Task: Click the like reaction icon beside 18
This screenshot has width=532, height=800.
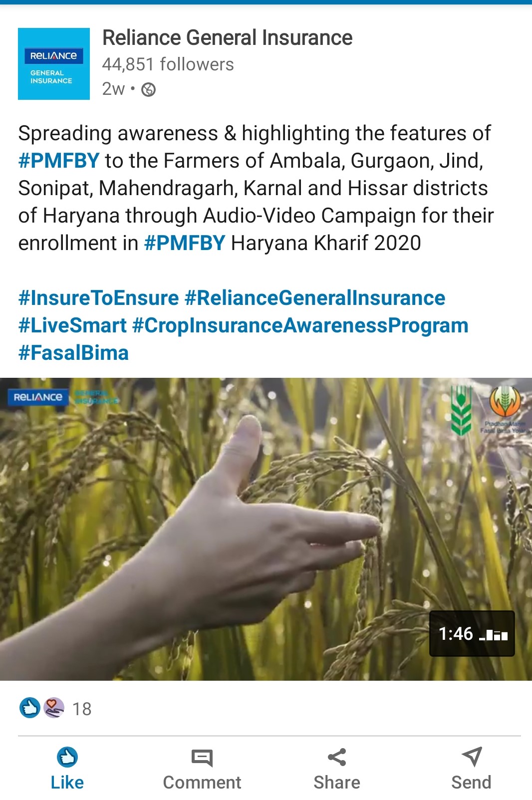Action: (30, 708)
